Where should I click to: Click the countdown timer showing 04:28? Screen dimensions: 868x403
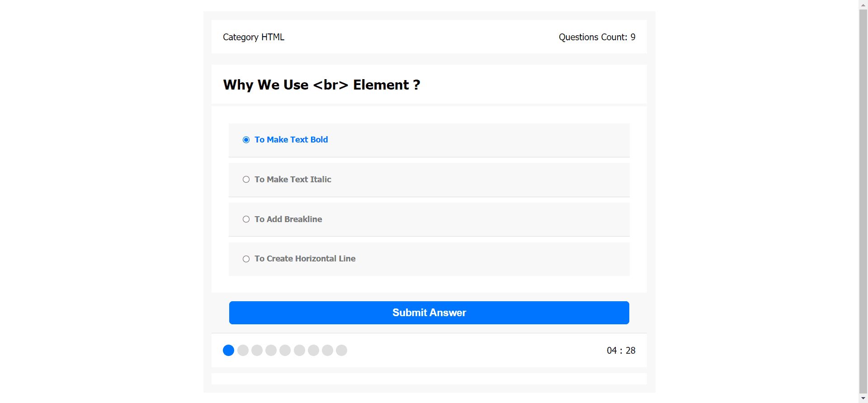(621, 350)
